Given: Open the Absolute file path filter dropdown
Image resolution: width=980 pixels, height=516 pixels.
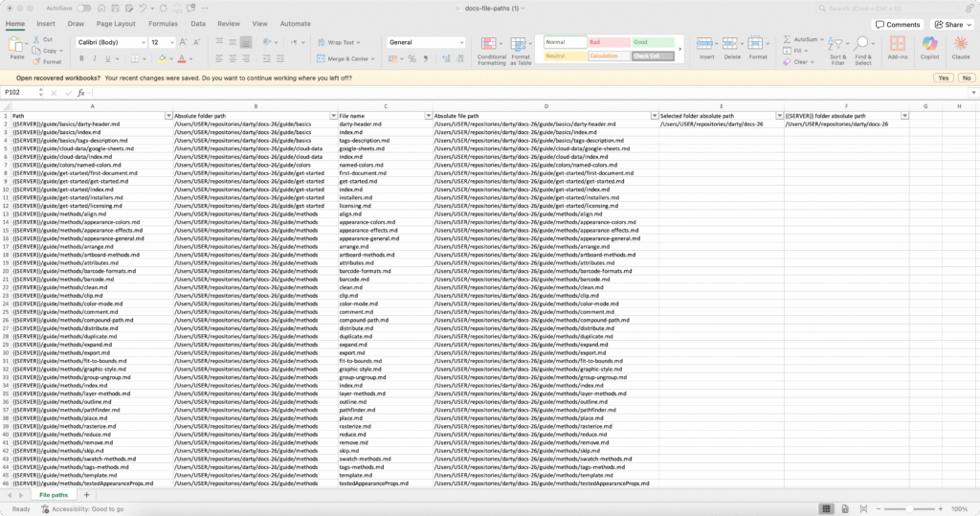Looking at the screenshot, I should [655, 116].
